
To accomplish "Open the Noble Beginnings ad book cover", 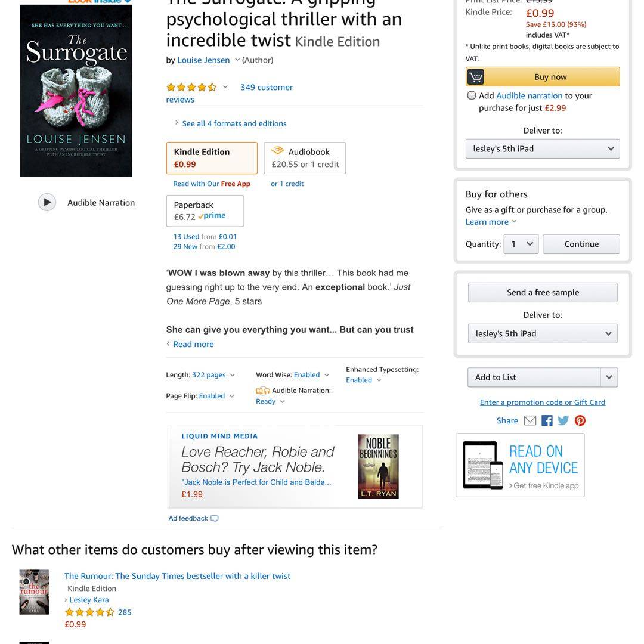I will pos(378,466).
